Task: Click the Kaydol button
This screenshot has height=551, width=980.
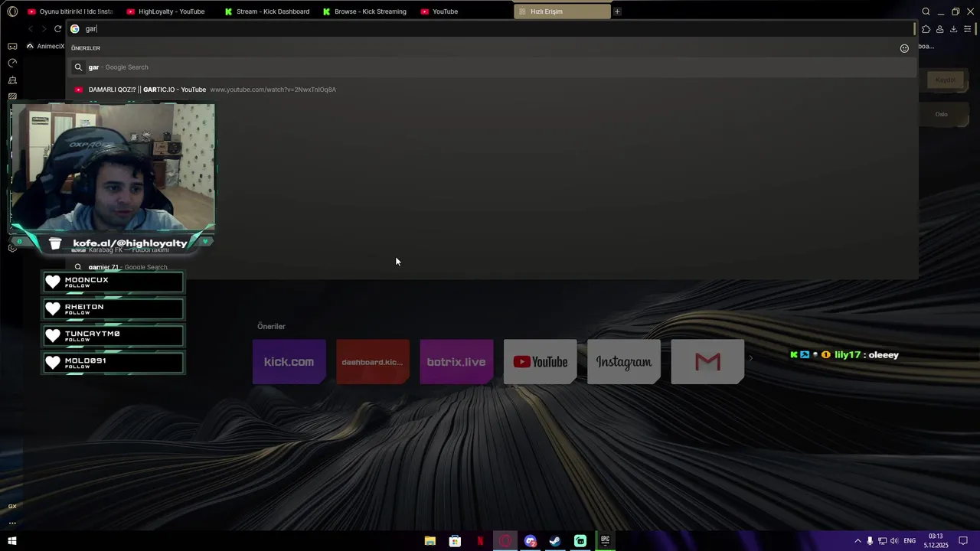Action: click(946, 80)
